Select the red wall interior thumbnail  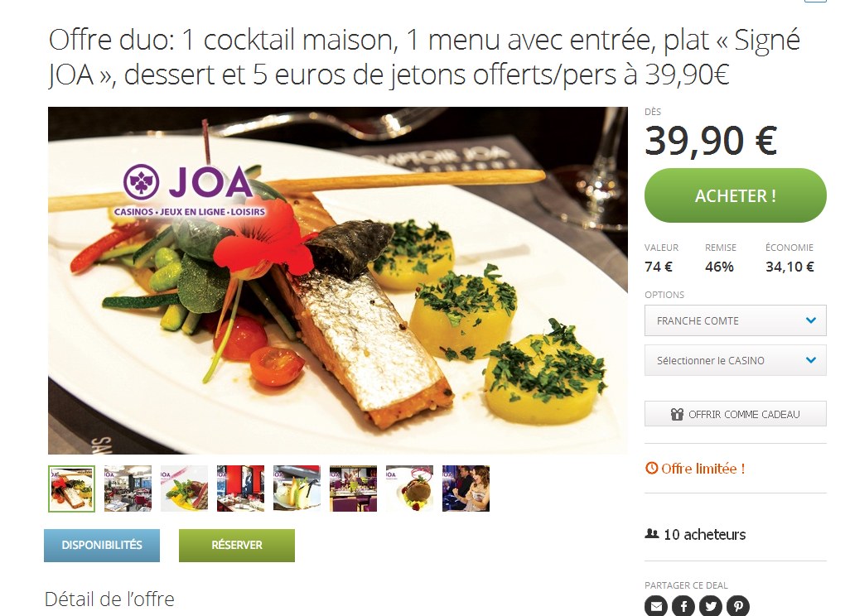click(240, 488)
